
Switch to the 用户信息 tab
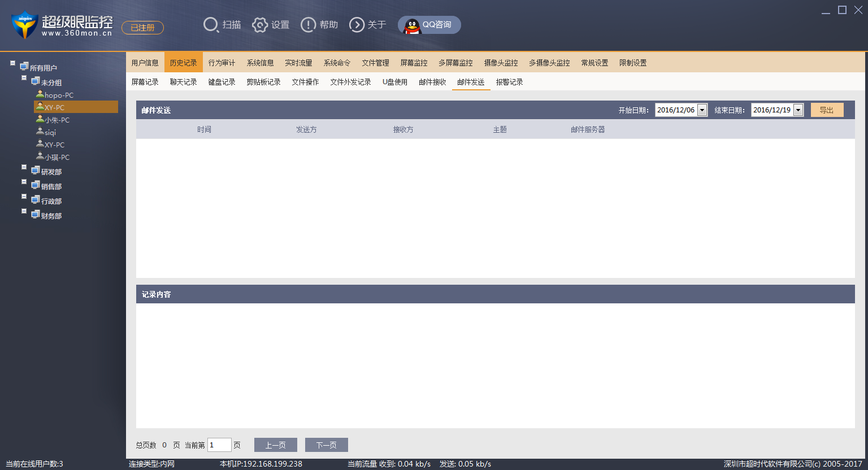click(x=145, y=63)
